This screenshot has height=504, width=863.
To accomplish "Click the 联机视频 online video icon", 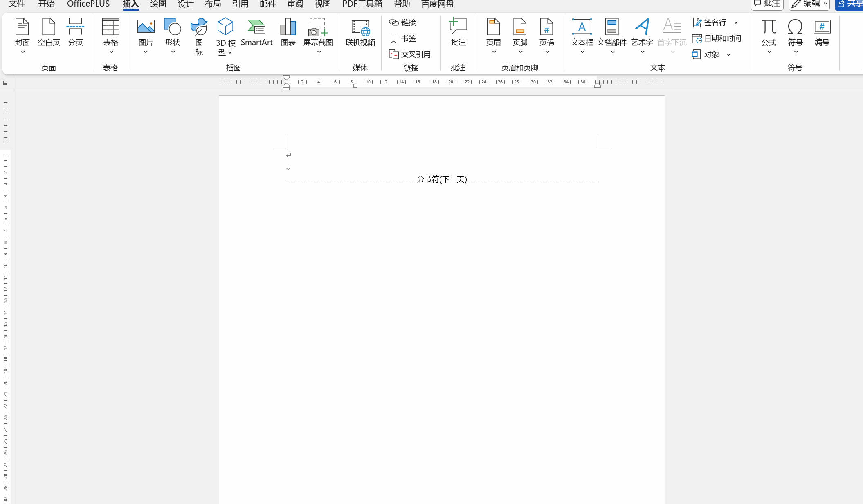I will tap(360, 32).
